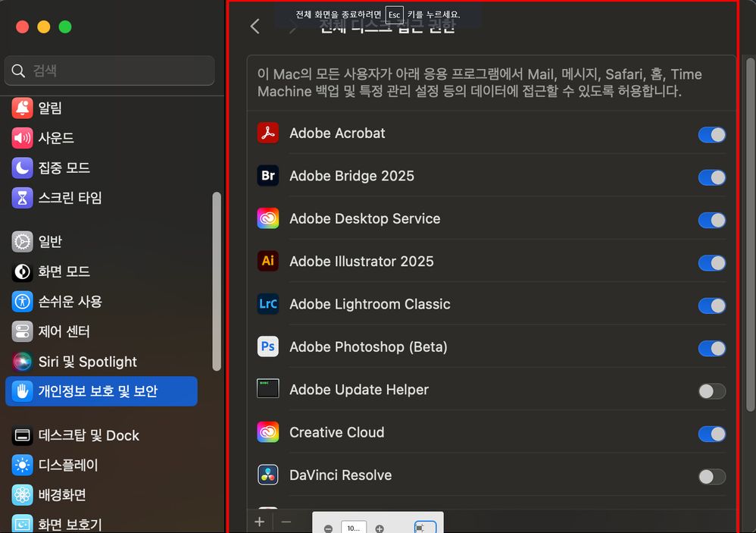Click the 검색 search field
The height and width of the screenshot is (533, 756).
(109, 69)
